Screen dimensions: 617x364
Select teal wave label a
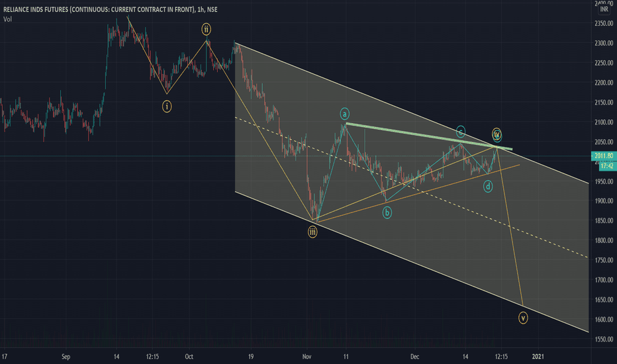pyautogui.click(x=345, y=114)
